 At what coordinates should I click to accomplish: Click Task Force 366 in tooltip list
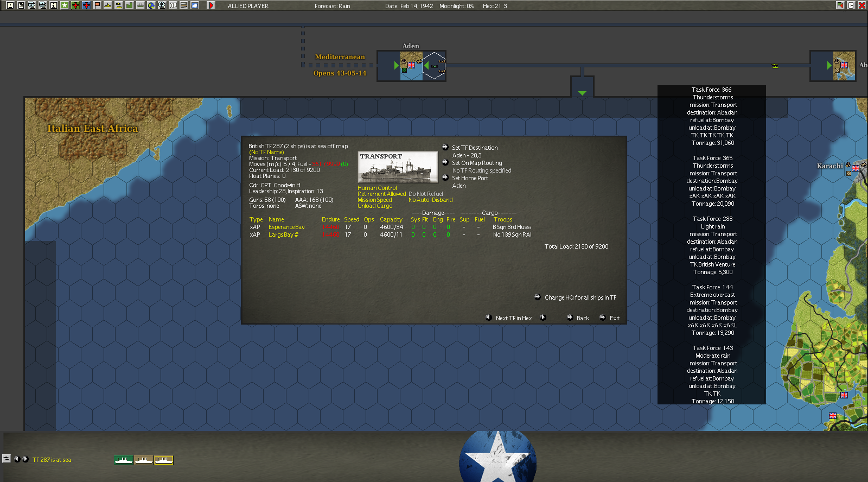point(711,90)
